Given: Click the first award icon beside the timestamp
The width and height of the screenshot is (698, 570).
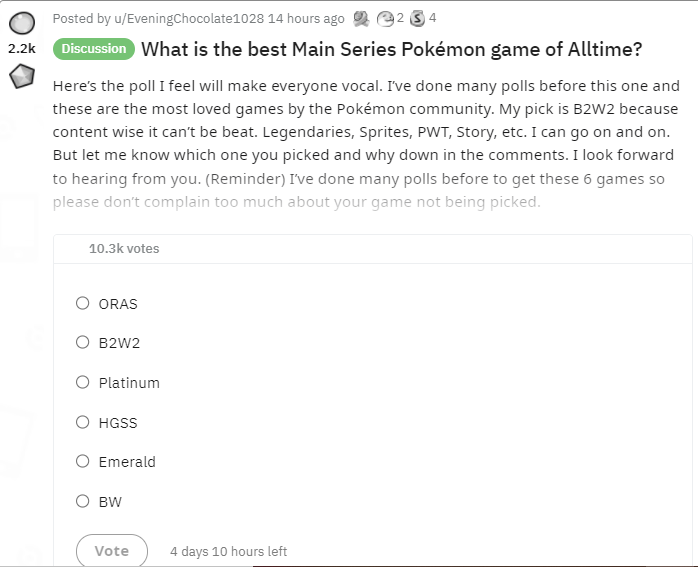Looking at the screenshot, I should [362, 18].
